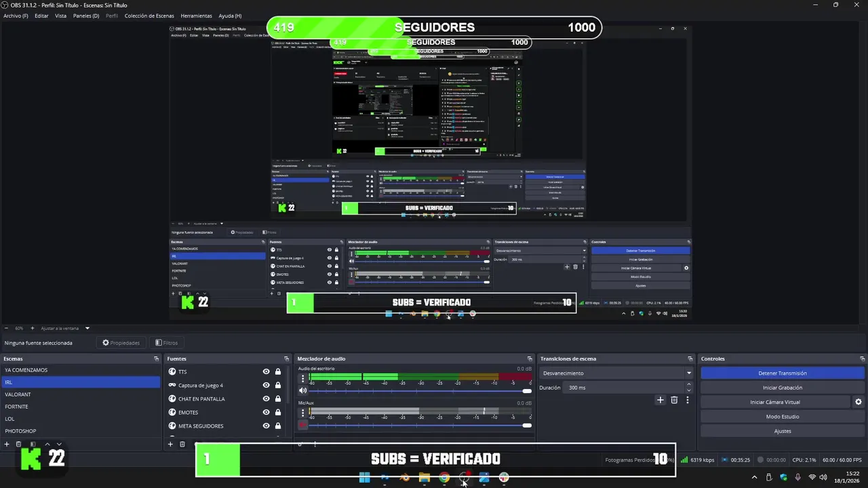Screen dimensions: 868x488
Task: Undock the Escenas panel
Action: 156,359
